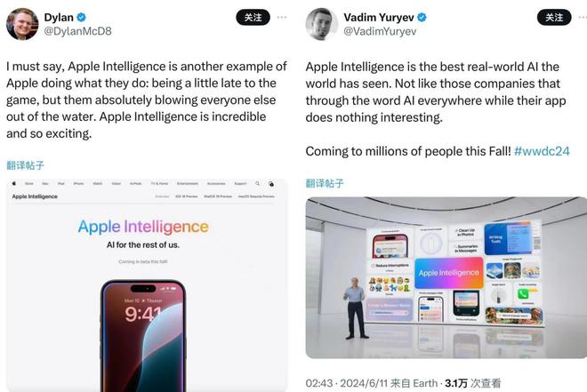Open Dylan's profile picture

click(22, 24)
